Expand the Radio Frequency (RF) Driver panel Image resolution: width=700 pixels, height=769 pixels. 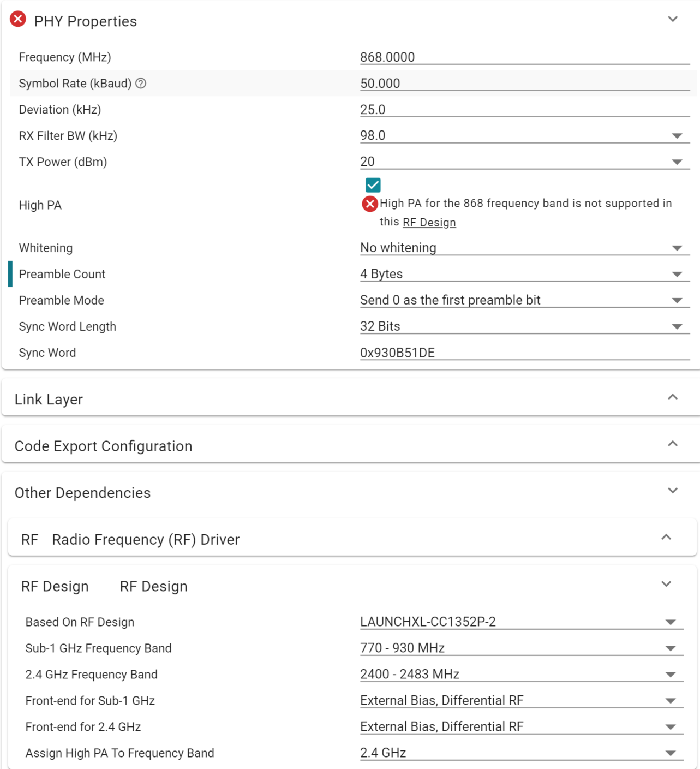point(666,538)
